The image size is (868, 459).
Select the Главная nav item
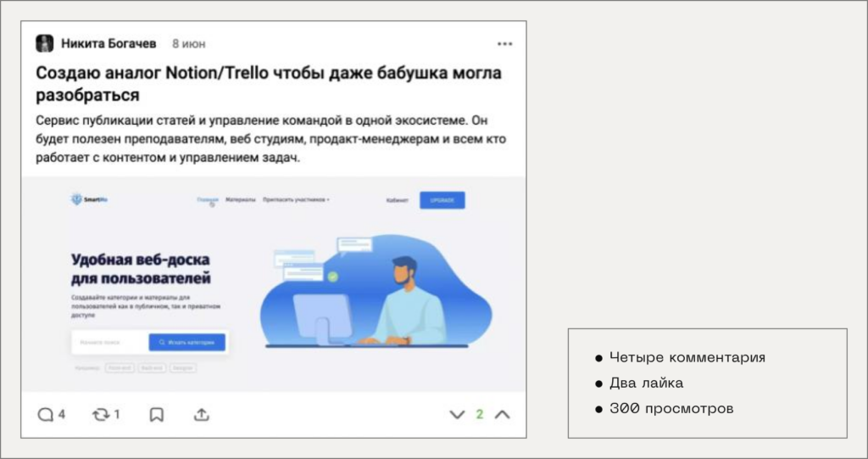(207, 200)
